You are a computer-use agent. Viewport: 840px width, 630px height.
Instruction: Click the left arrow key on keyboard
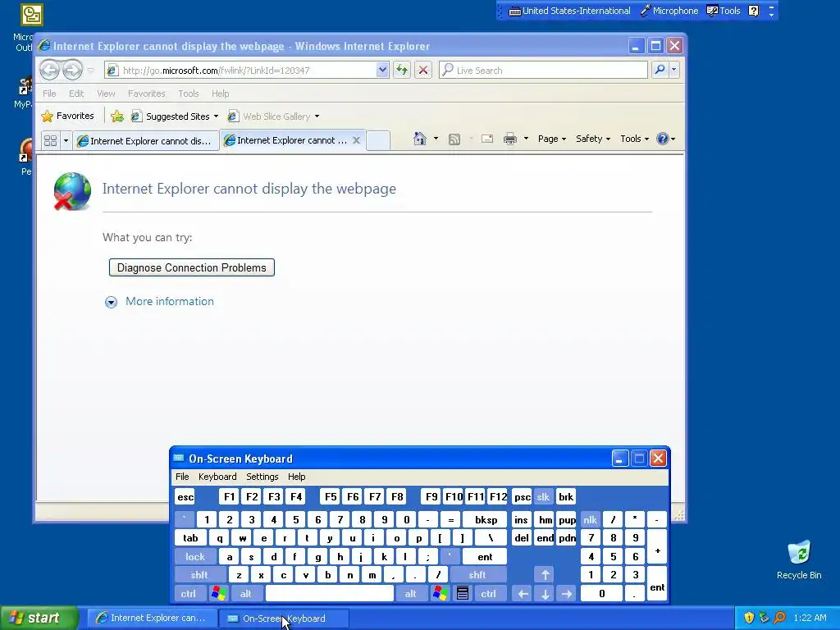pos(523,594)
